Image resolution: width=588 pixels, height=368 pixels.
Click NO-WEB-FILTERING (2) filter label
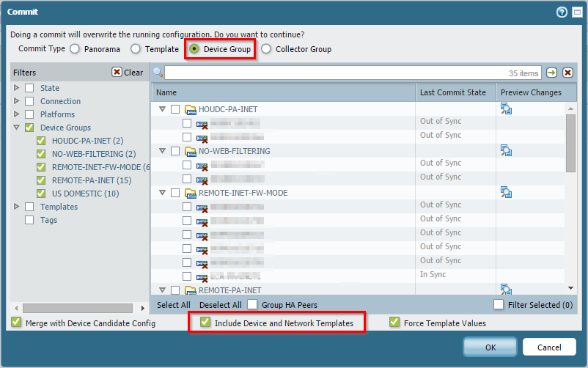point(94,154)
